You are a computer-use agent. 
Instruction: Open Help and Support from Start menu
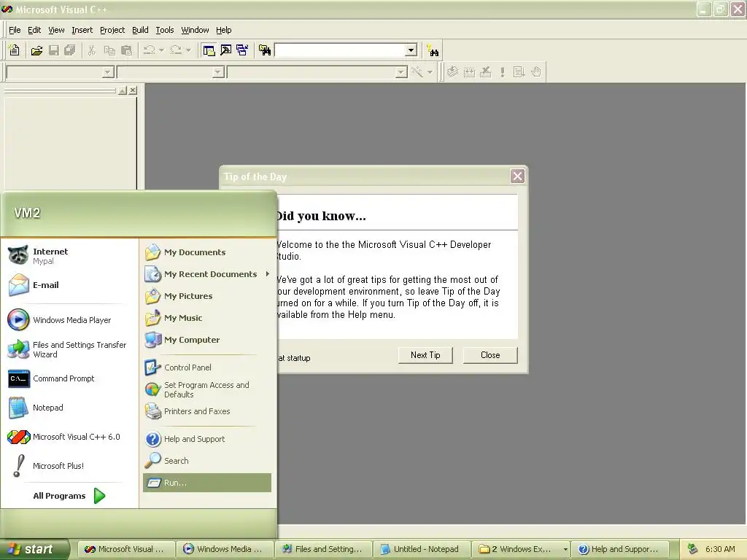click(x=206, y=438)
